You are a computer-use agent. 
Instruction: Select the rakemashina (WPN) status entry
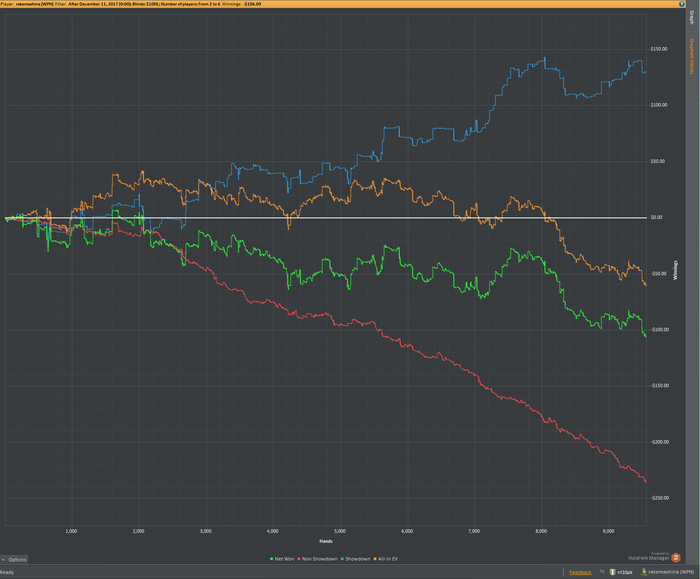pos(671,572)
